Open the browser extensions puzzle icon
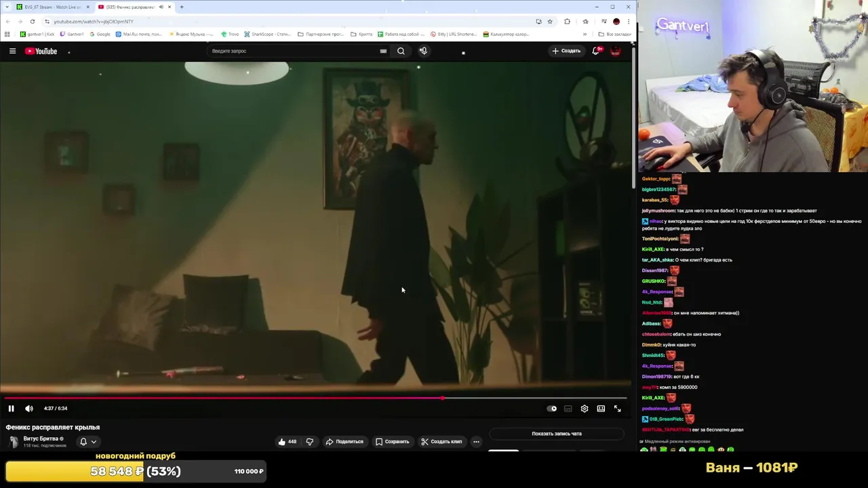 tap(567, 22)
